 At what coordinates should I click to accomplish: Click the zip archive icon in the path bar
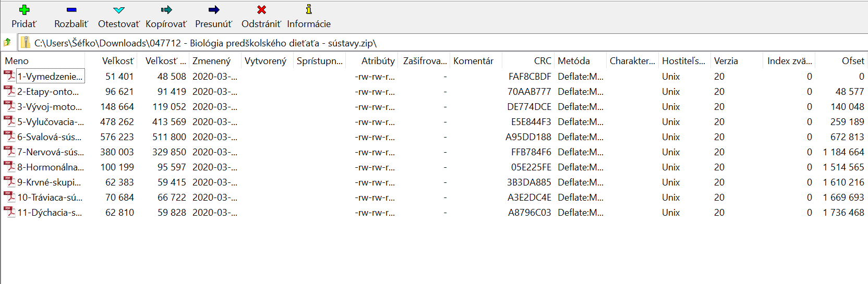[x=25, y=43]
